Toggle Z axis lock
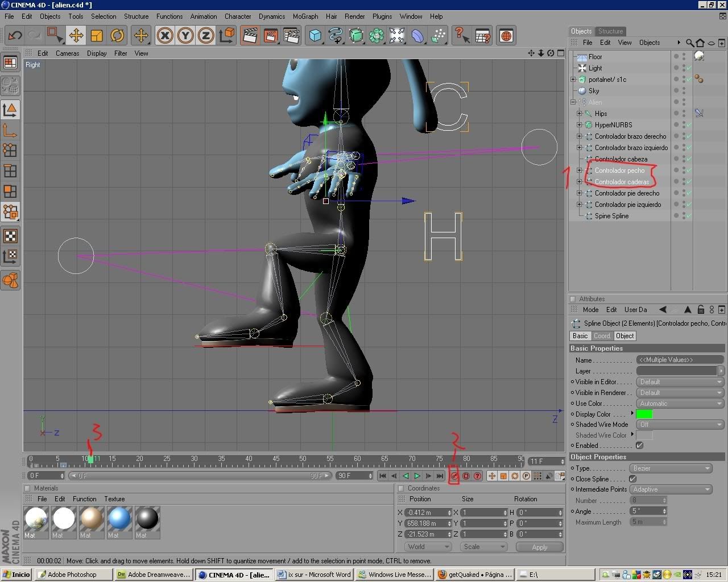This screenshot has height=582, width=728. pos(206,36)
